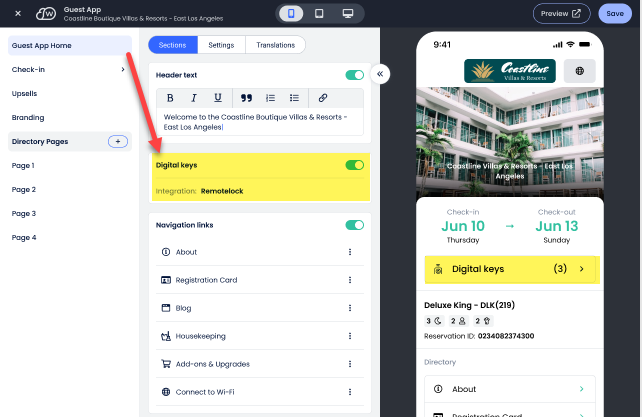
Task: Save the Guest App changes
Action: tap(615, 14)
